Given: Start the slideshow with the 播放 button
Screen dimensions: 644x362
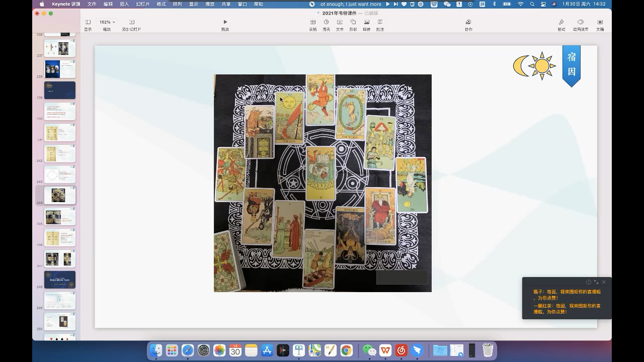Looking at the screenshot, I should click(225, 25).
